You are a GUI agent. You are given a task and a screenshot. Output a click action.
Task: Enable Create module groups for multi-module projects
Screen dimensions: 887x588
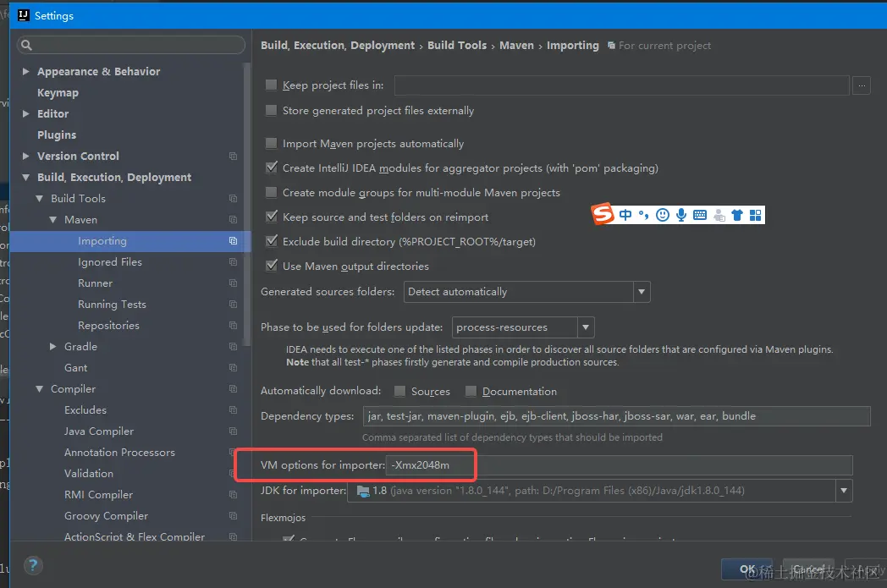[x=272, y=192]
